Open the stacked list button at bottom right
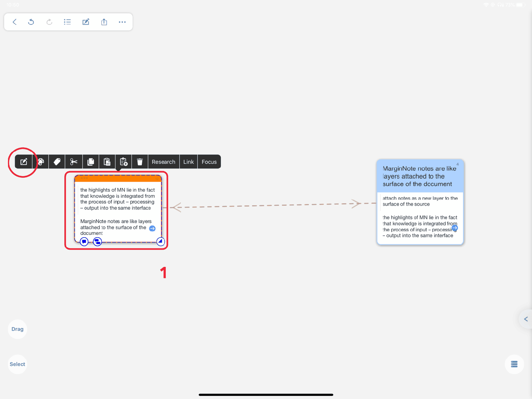Screen dimensions: 532x399 point(514,364)
